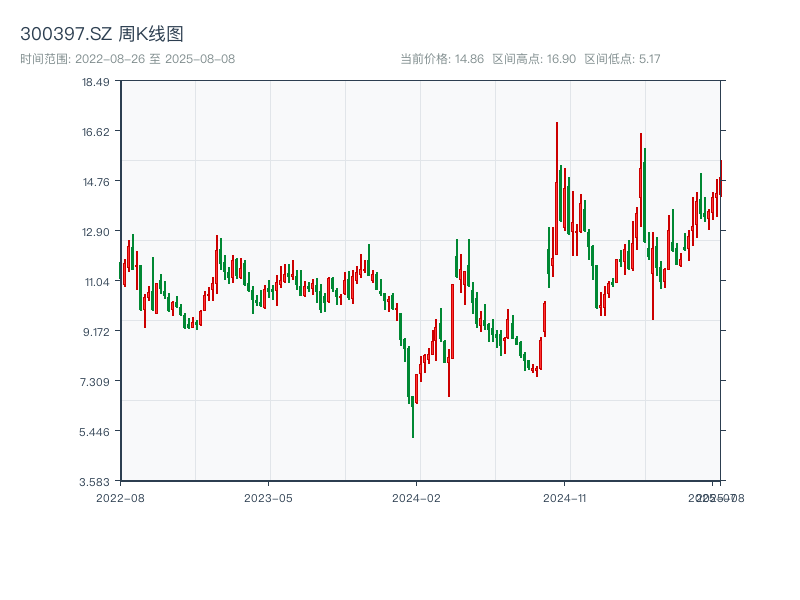The image size is (800, 600).
Task: Click the y-axis label 18.49
Action: tap(96, 82)
